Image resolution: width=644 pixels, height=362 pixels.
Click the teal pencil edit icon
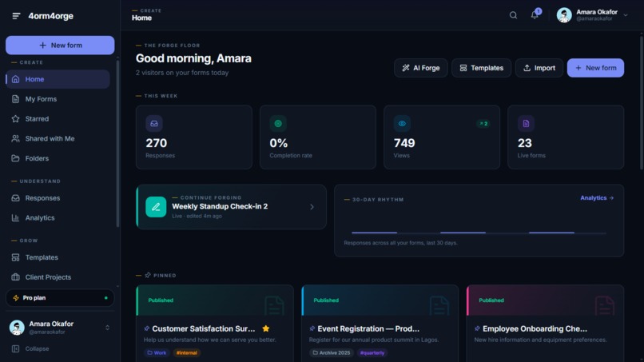(156, 207)
